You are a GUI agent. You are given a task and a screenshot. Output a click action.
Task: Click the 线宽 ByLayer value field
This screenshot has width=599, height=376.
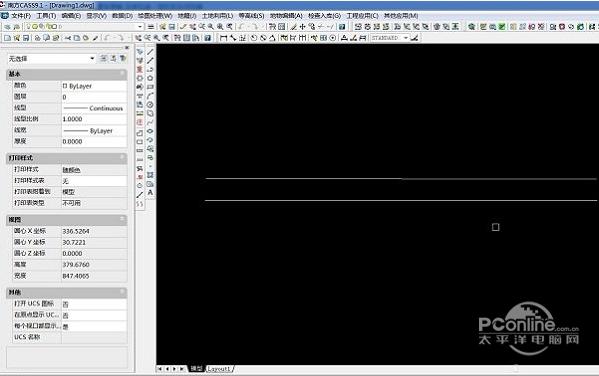94,130
